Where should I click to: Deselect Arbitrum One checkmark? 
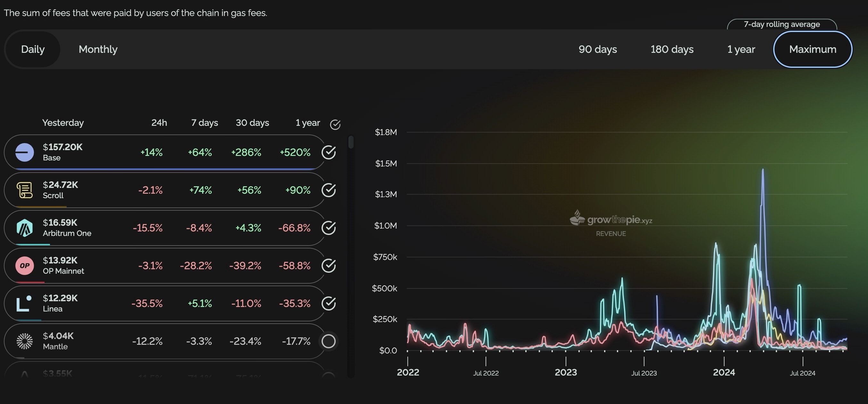pos(329,228)
